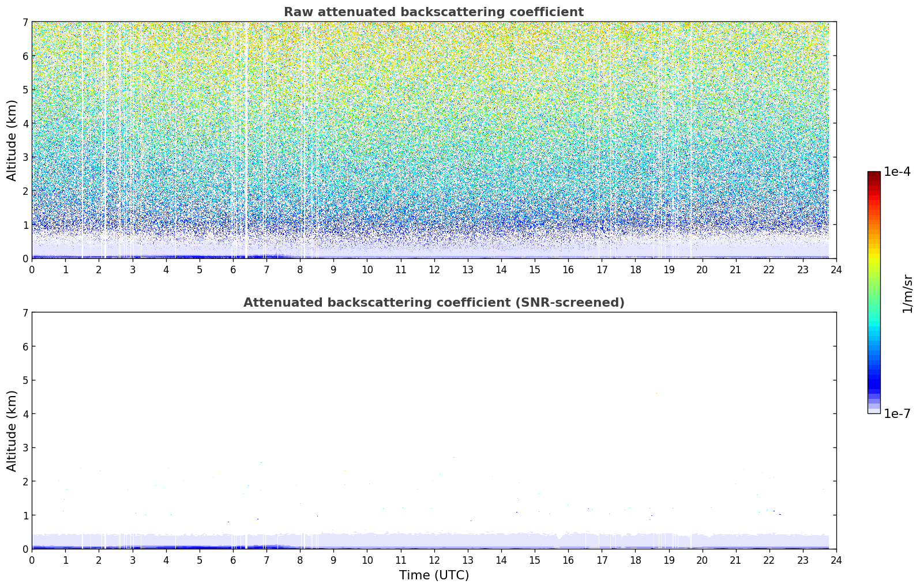920x588 pixels.
Task: Click the '1/m/sr' colorbar unit label
Action: [x=907, y=293]
